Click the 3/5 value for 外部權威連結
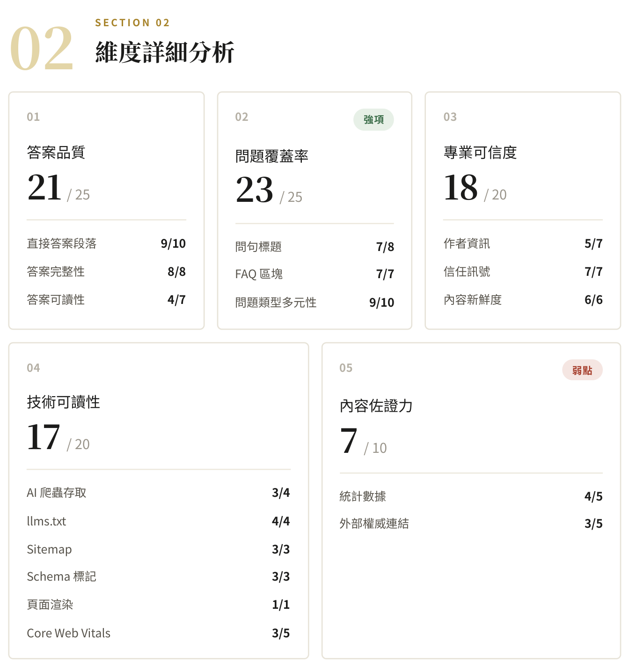The height and width of the screenshot is (672, 629). click(593, 524)
